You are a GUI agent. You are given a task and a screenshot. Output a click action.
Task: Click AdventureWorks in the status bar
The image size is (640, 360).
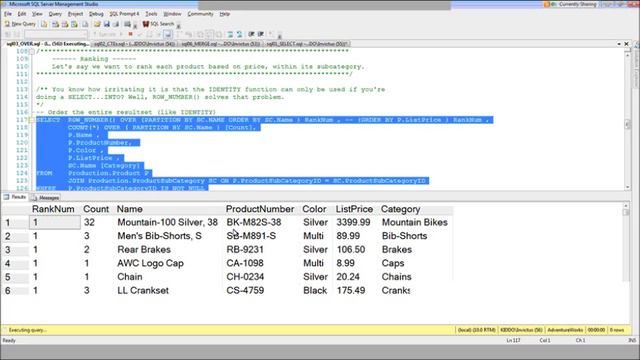click(565, 330)
